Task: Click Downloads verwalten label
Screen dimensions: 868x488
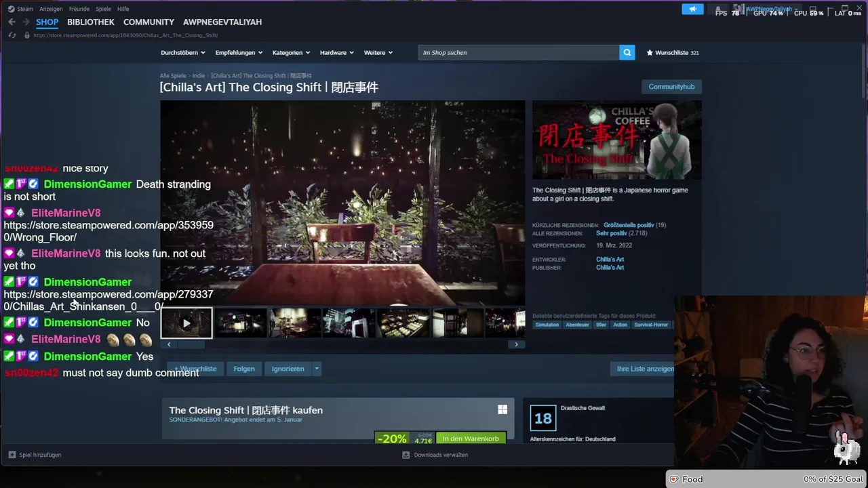Action: tap(441, 455)
